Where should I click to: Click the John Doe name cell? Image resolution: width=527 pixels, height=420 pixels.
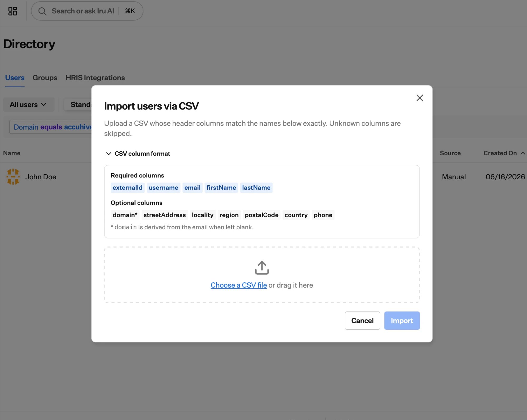coord(41,177)
